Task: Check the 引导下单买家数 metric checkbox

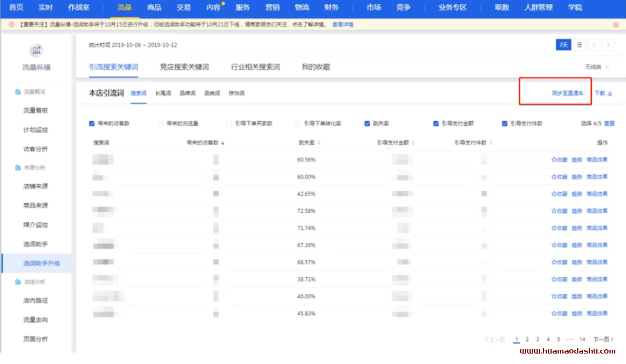Action: point(229,123)
